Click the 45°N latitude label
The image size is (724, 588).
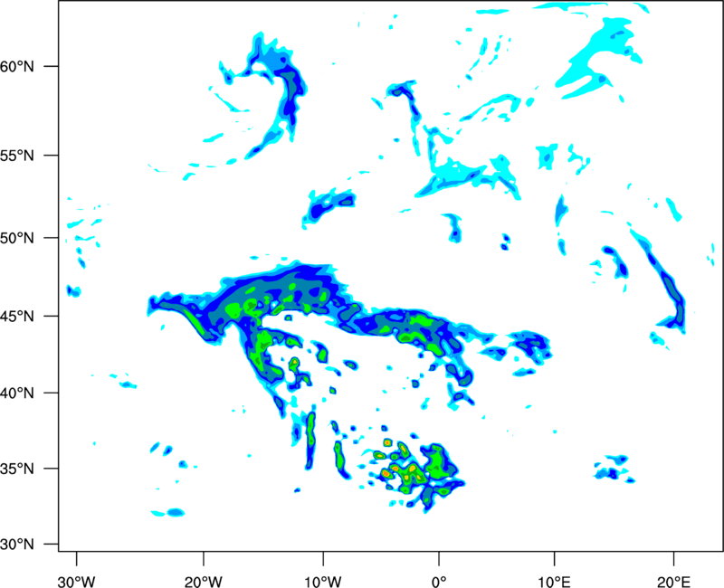tap(17, 316)
